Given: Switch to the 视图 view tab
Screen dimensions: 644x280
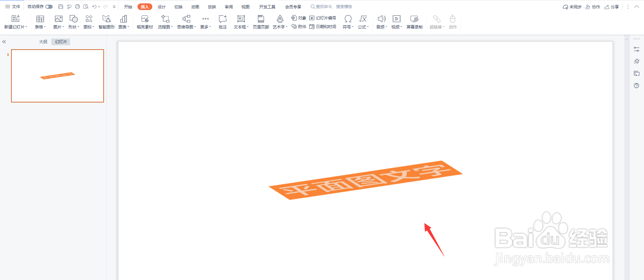Looking at the screenshot, I should coord(246,7).
